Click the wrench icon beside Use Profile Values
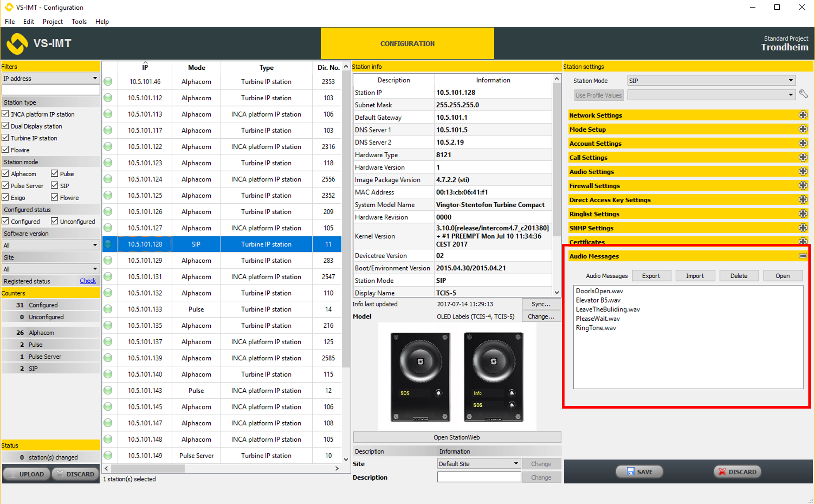The image size is (815, 504). (x=803, y=94)
